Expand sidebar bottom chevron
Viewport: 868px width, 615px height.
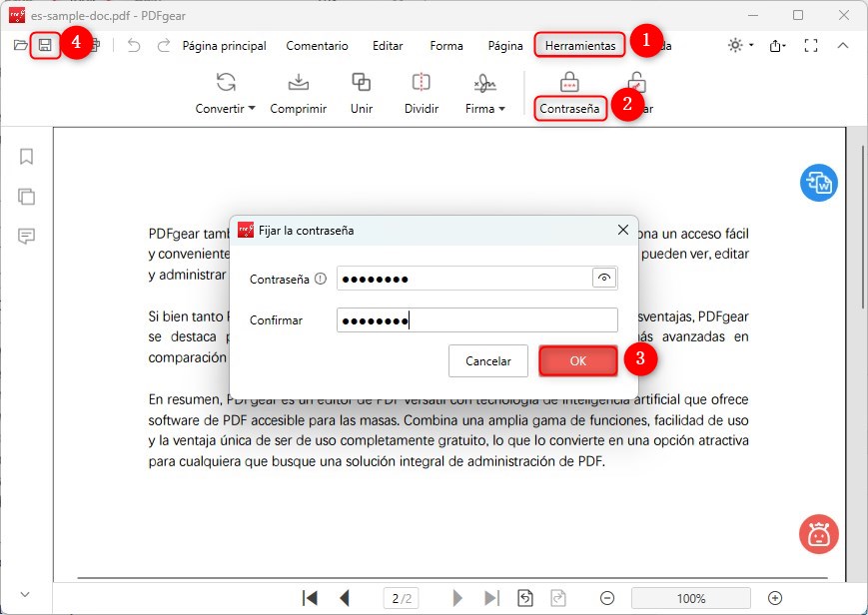tap(25, 594)
